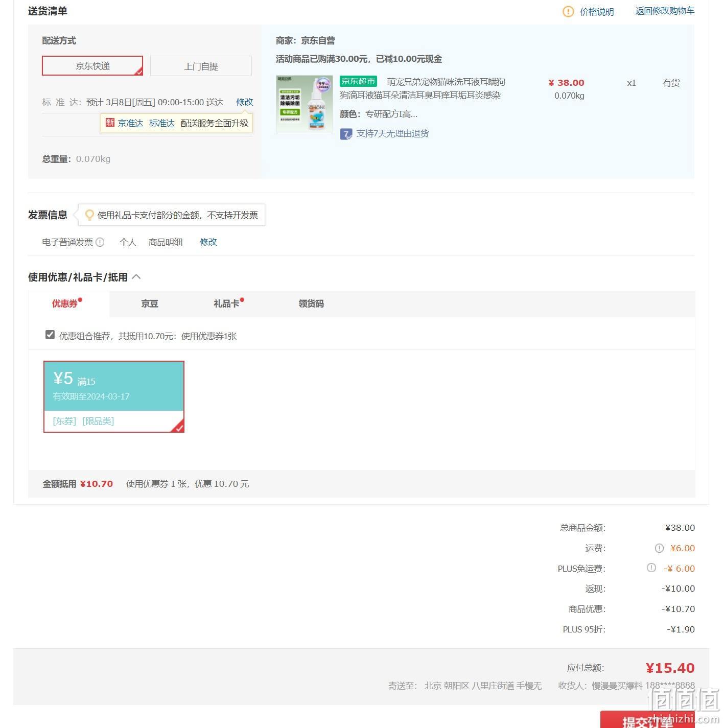Click the 商品明细 invoice content text
The image size is (724, 728).
click(x=166, y=242)
